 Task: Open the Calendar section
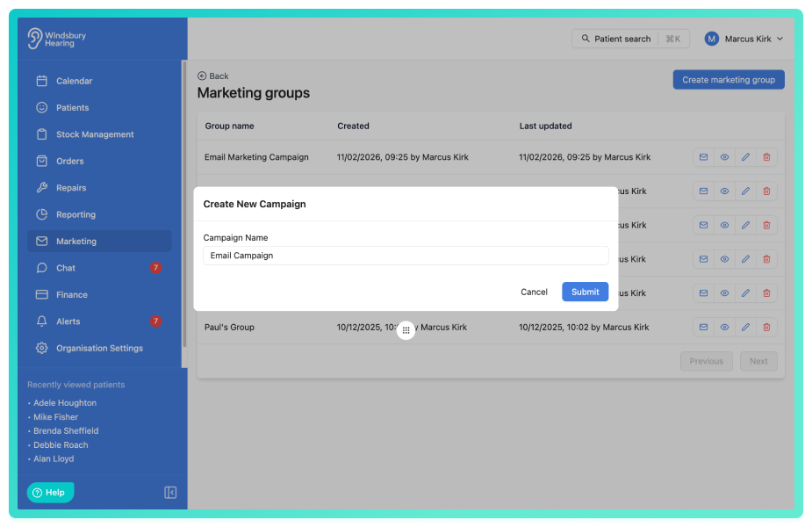point(99,81)
